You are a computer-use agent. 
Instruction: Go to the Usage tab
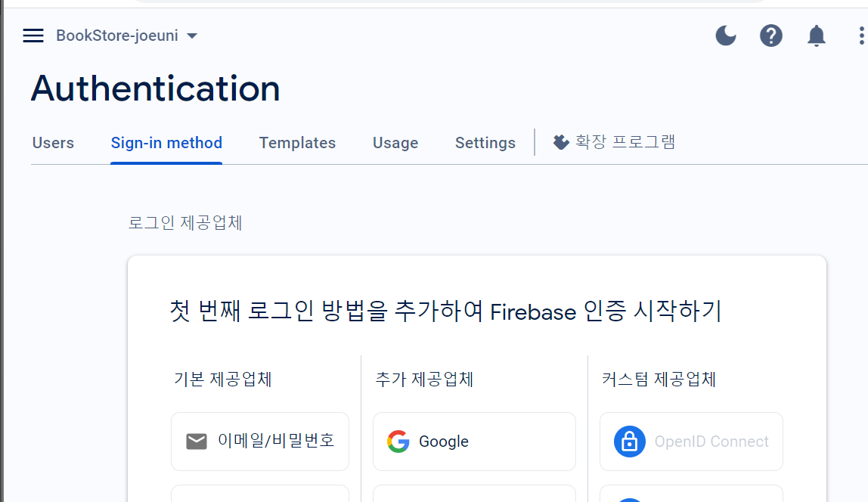395,143
